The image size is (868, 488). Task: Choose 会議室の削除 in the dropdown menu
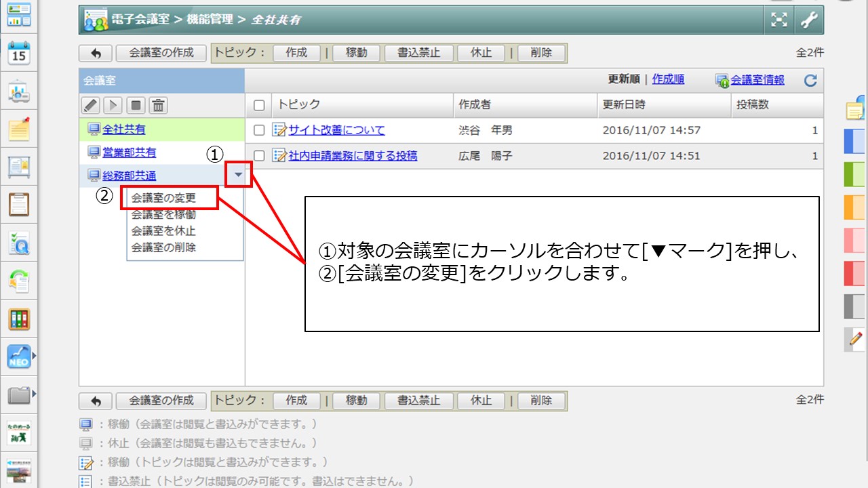(x=163, y=247)
